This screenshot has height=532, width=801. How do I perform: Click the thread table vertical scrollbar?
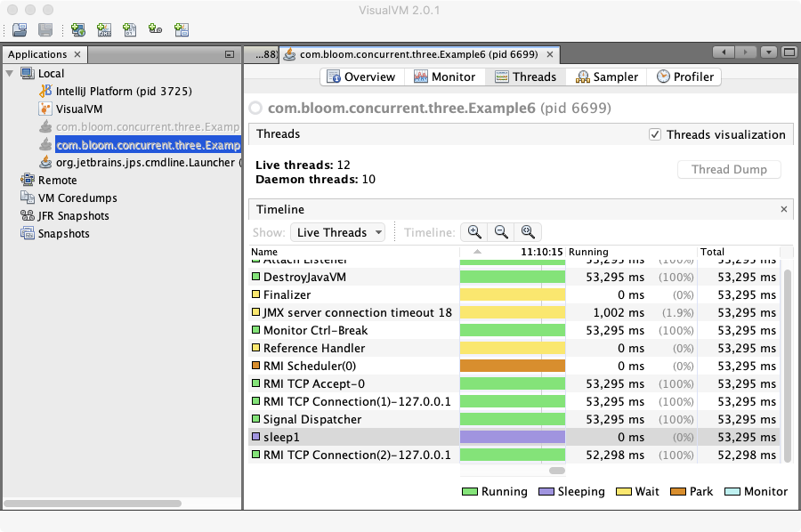[x=788, y=365]
